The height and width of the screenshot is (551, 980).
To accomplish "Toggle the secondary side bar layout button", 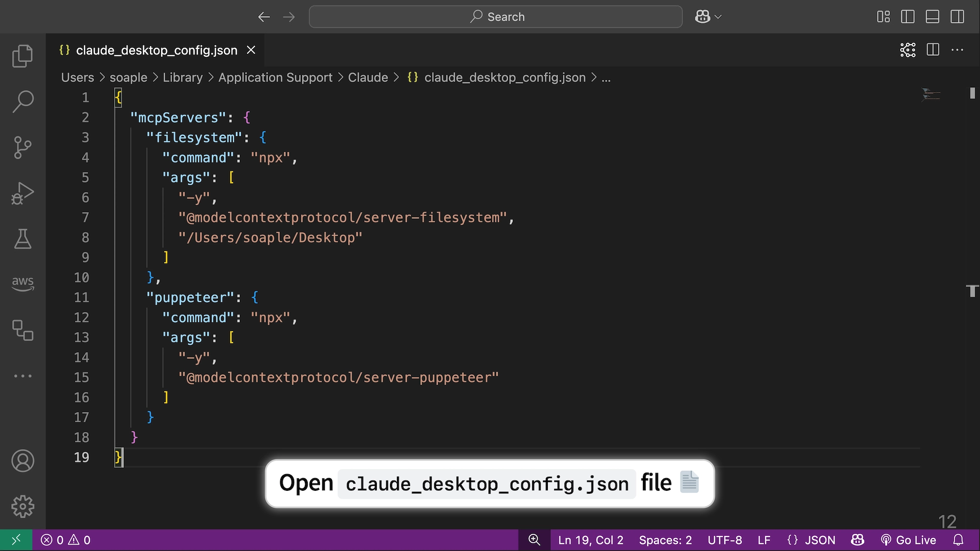I will point(957,17).
